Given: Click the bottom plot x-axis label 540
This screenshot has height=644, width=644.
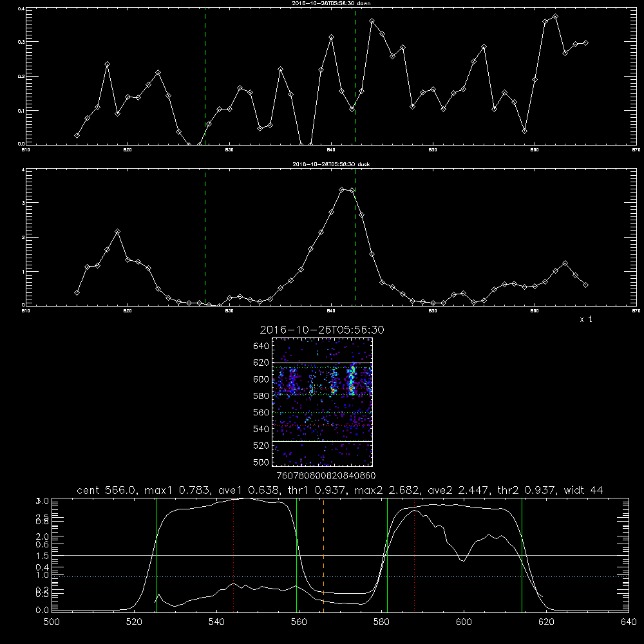Looking at the screenshot, I should [x=216, y=622].
